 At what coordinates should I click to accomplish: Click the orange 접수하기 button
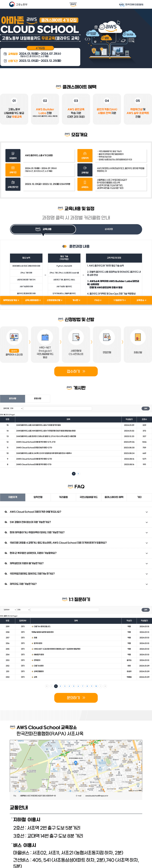click(76, 371)
